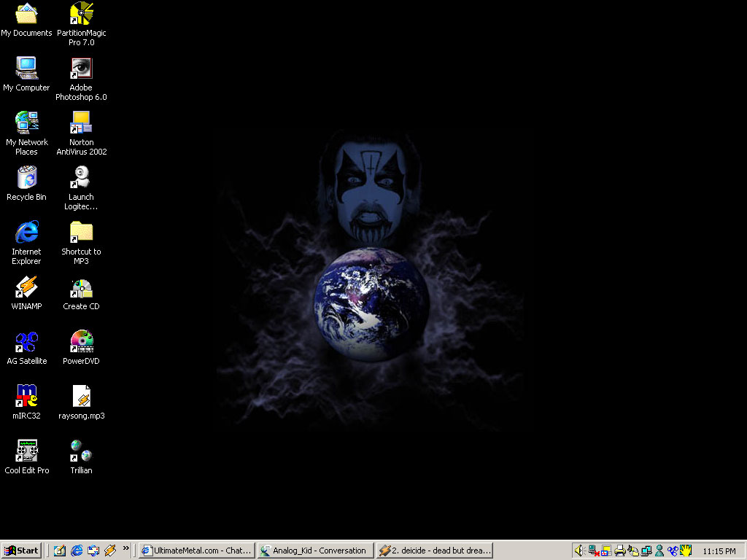Switch to Winamp deicide track taskbar button
This screenshot has height=560, width=747.
(x=434, y=551)
